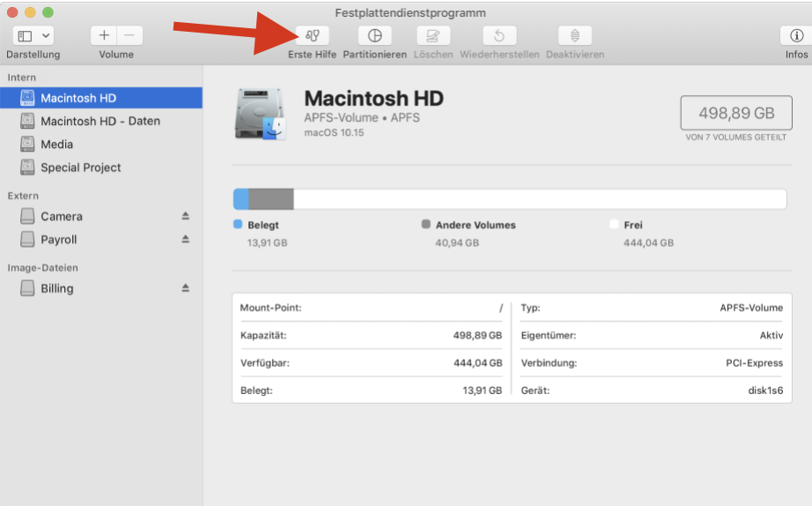Image resolution: width=812 pixels, height=506 pixels.
Task: Eject the Billing disk image
Action: pos(185,288)
